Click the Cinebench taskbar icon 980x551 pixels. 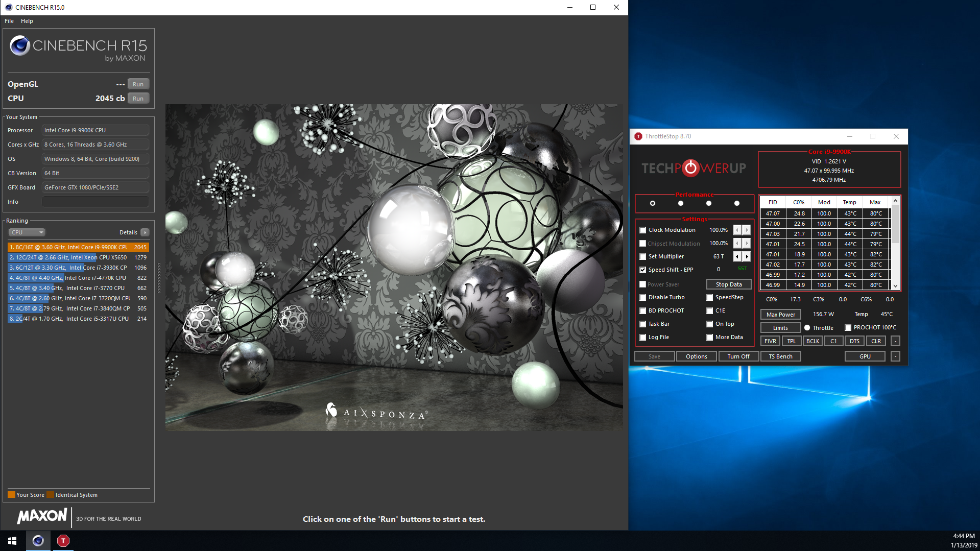click(38, 541)
